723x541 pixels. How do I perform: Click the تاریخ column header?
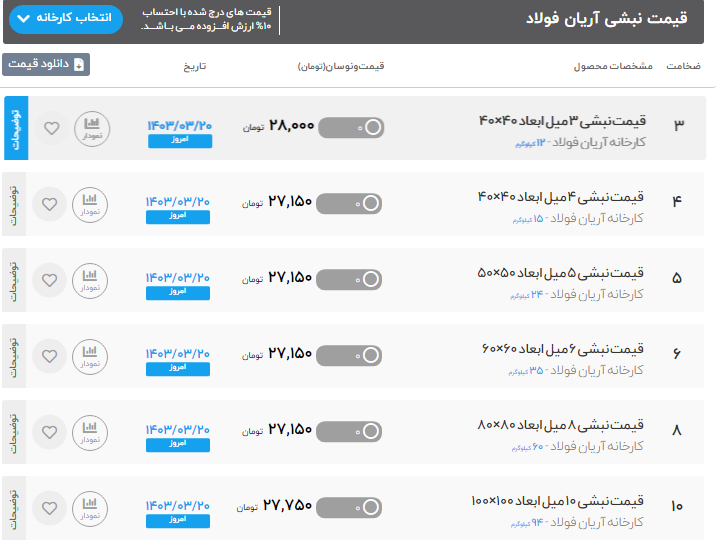193,66
